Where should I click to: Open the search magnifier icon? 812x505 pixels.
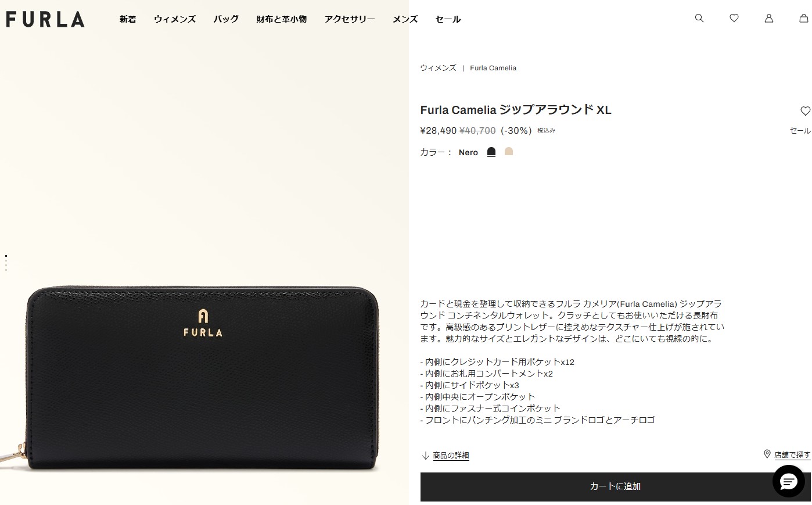click(699, 18)
